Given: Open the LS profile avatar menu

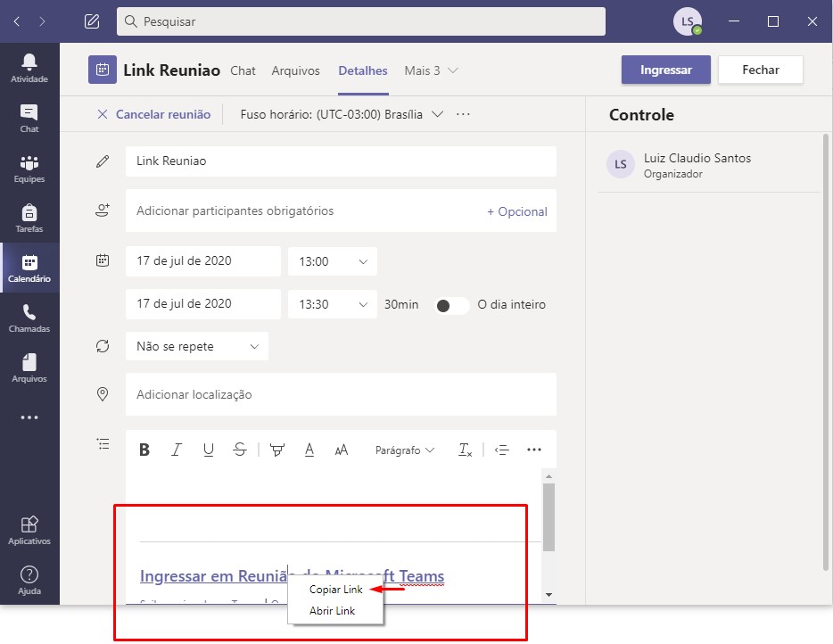Looking at the screenshot, I should [688, 21].
